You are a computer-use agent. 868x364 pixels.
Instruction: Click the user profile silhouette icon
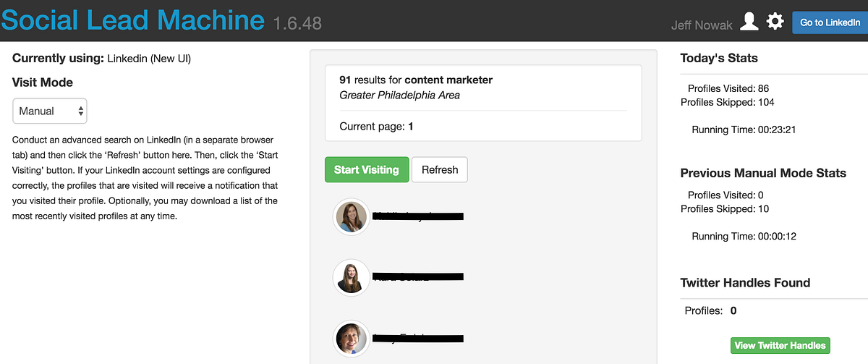749,22
